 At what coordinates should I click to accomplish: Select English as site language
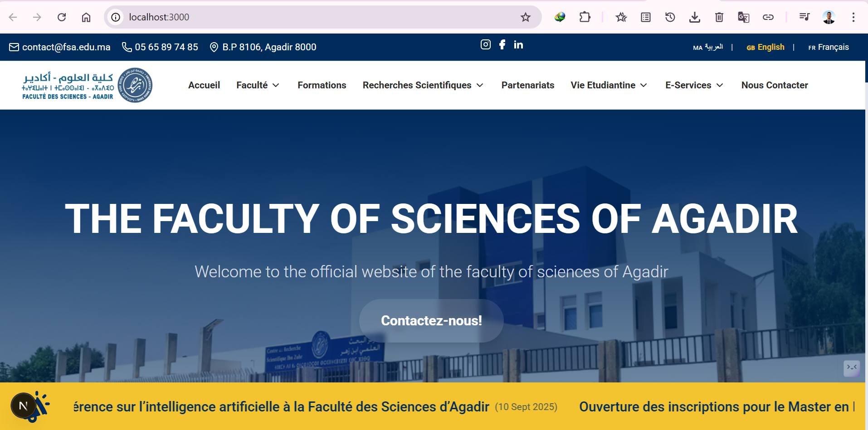pos(766,47)
